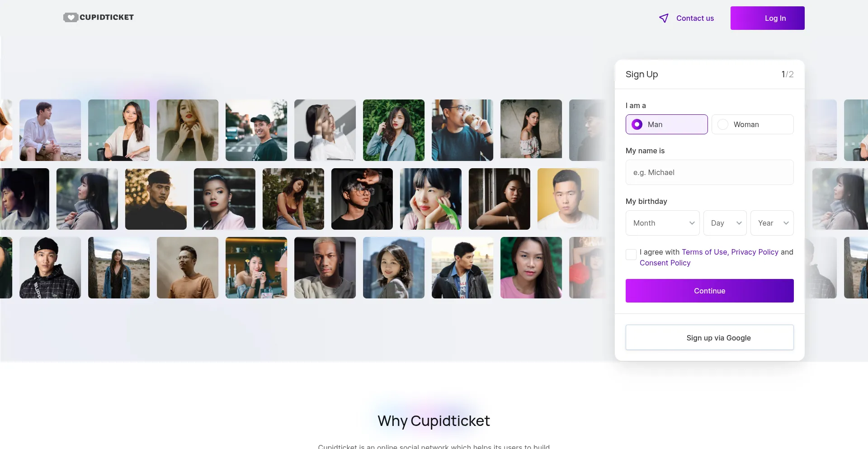Screen dimensions: 868x449
Task: Click the Cupidticket heart logo icon
Action: [71, 18]
